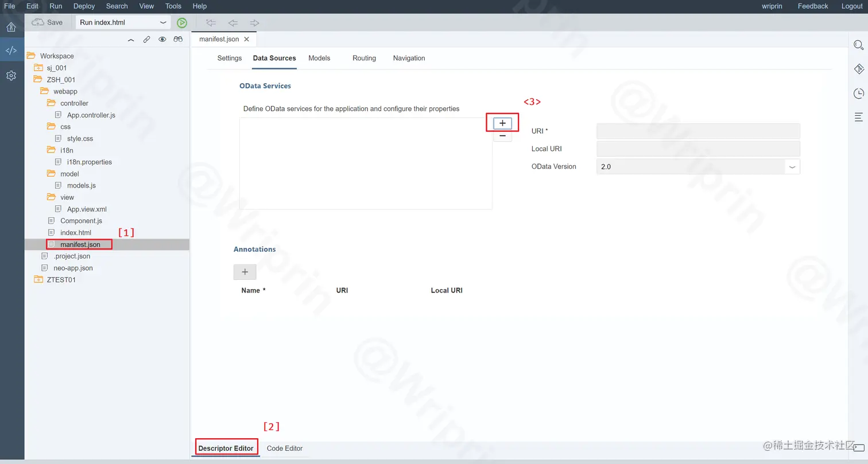Open the wriprin user name
Screen dimensions: 868x464
coord(773,6)
